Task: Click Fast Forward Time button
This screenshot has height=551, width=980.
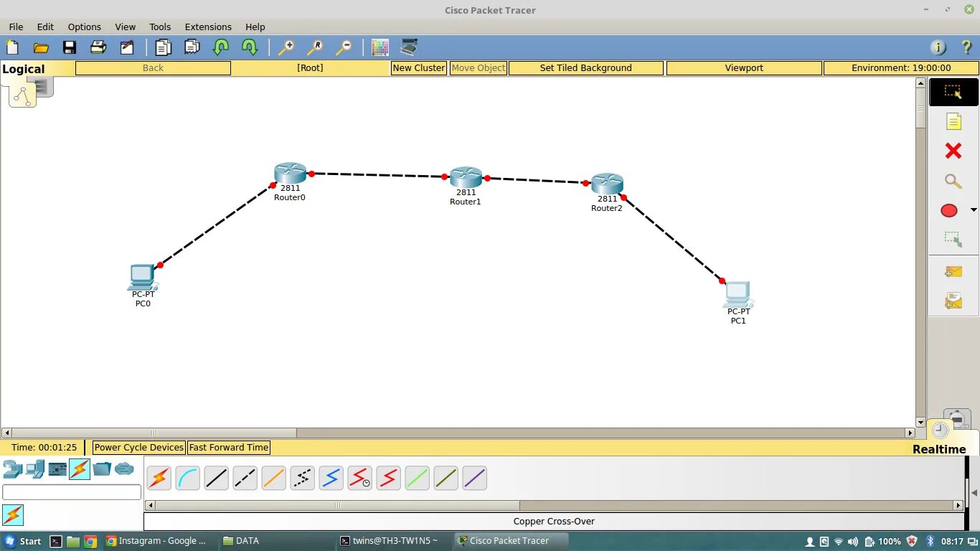Action: (x=229, y=448)
